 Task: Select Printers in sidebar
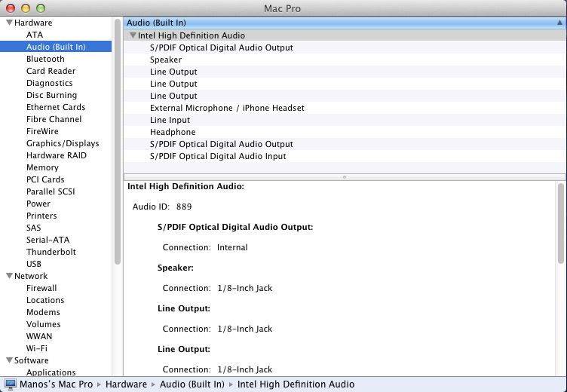tap(41, 216)
